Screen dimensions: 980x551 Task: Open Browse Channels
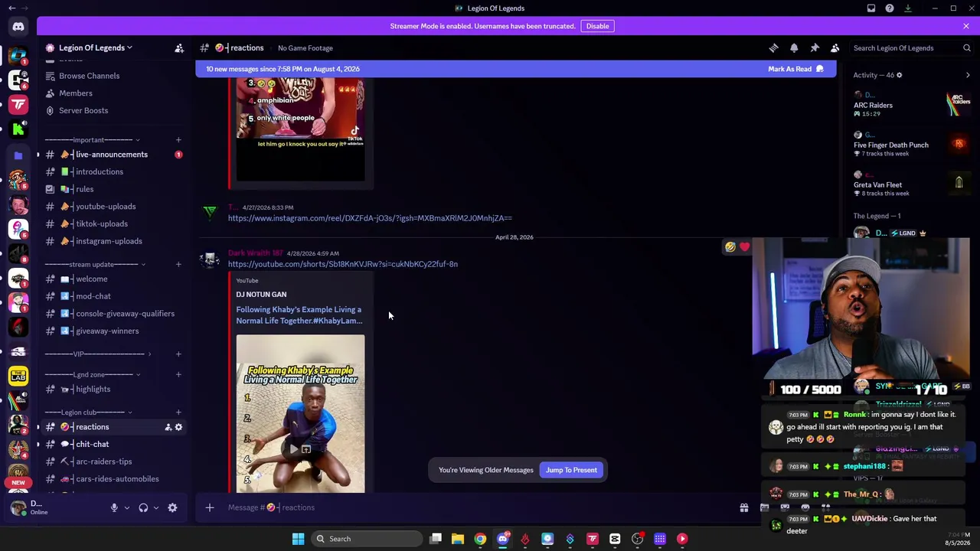click(89, 76)
